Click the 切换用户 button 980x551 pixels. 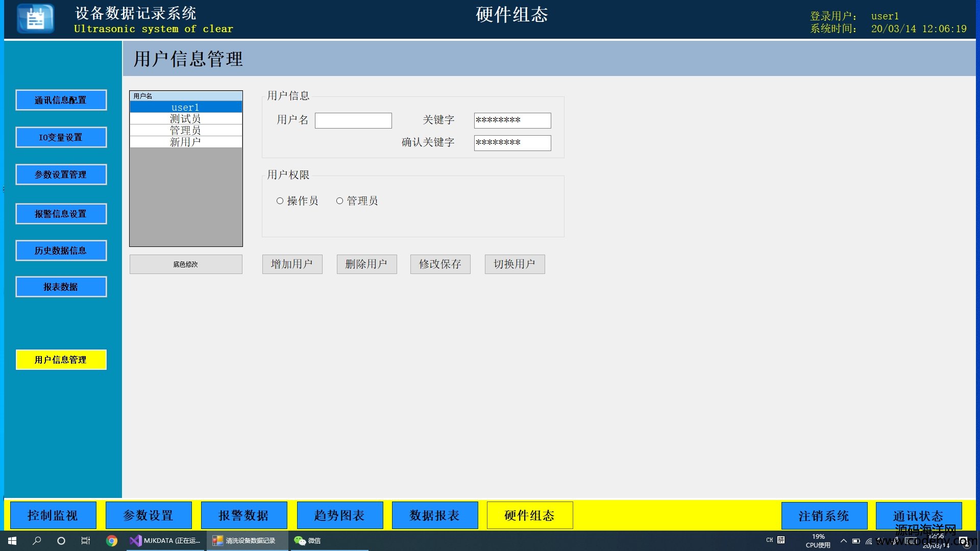pyautogui.click(x=514, y=264)
